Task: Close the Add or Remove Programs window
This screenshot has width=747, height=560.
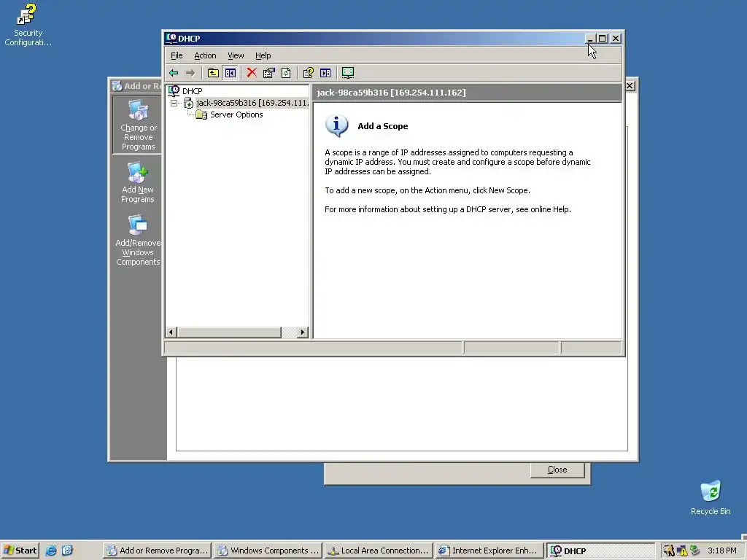Action: click(x=630, y=86)
